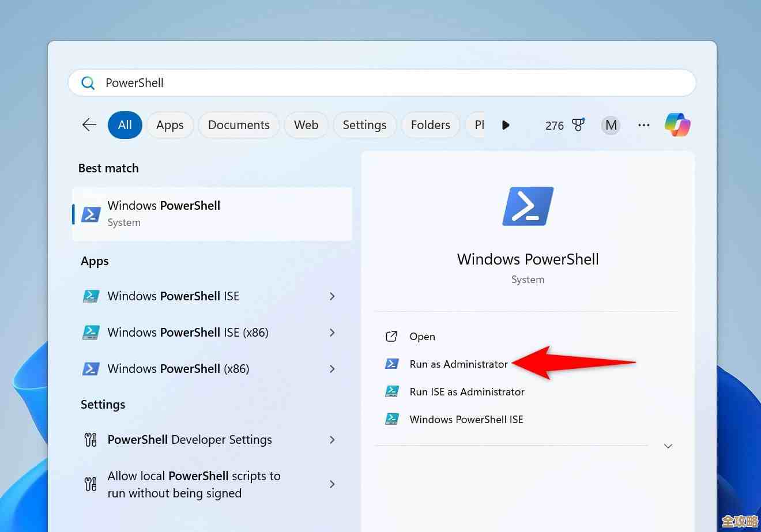Click the M account avatar
The image size is (761, 532).
pos(611,124)
